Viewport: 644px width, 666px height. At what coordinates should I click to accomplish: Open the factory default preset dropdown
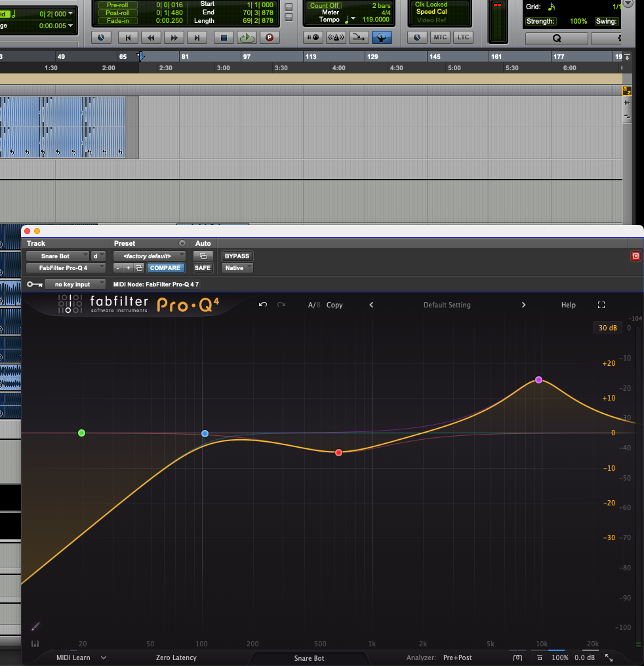point(149,256)
